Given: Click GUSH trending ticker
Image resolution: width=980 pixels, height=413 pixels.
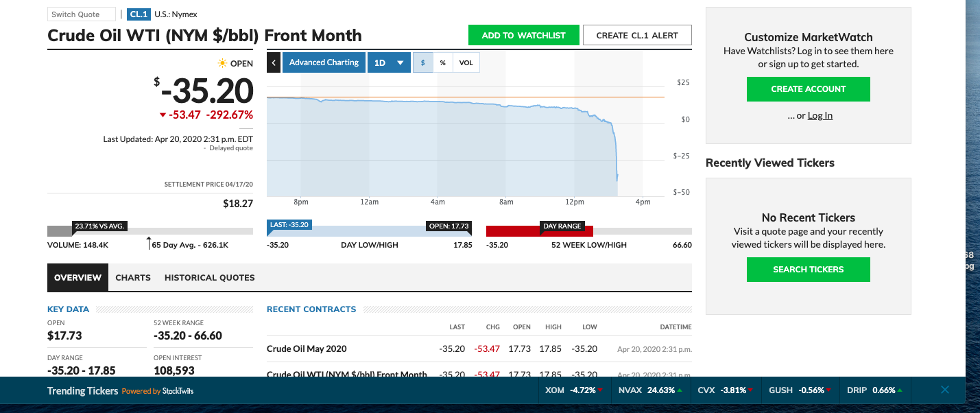Looking at the screenshot, I should point(800,390).
